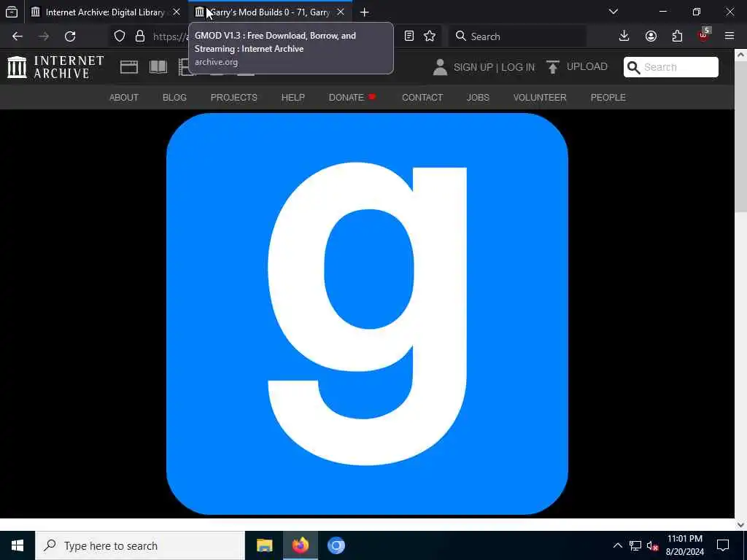747x560 pixels.
Task: Click the user avatar icon
Action: [x=440, y=67]
